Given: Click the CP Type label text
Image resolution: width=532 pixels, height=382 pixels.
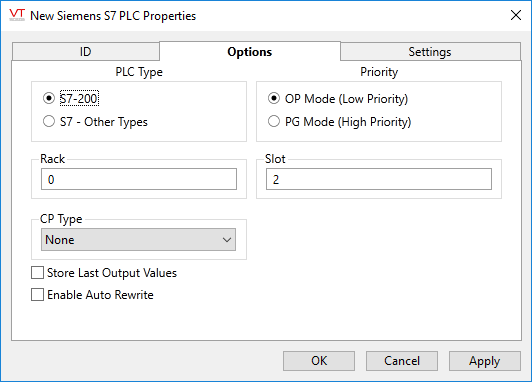Looking at the screenshot, I should click(x=61, y=219).
